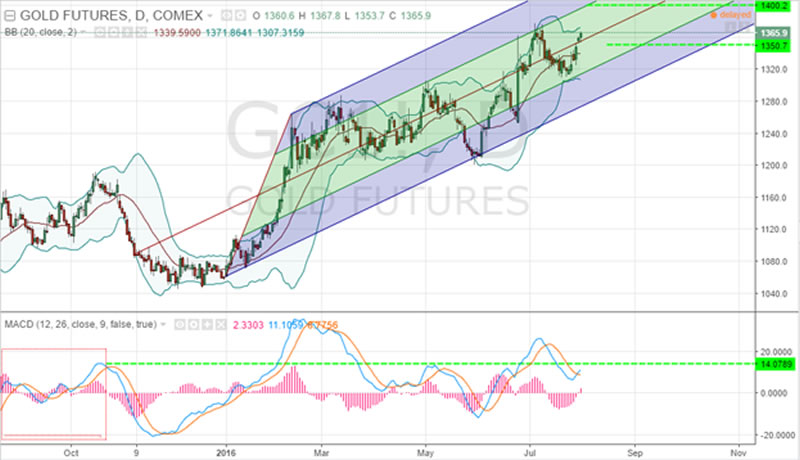Open format settings icon for the Gold Futures series
This screenshot has height=460, width=800.
240,16
